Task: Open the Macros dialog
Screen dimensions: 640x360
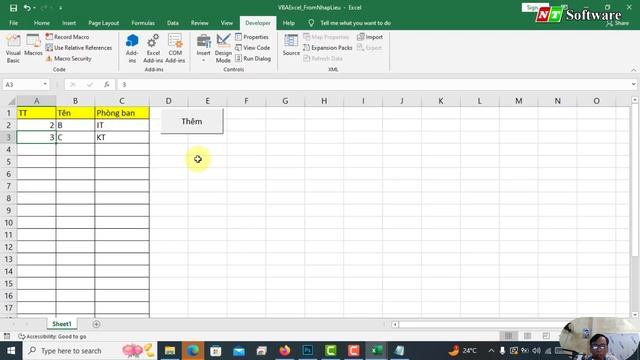Action: click(x=33, y=45)
